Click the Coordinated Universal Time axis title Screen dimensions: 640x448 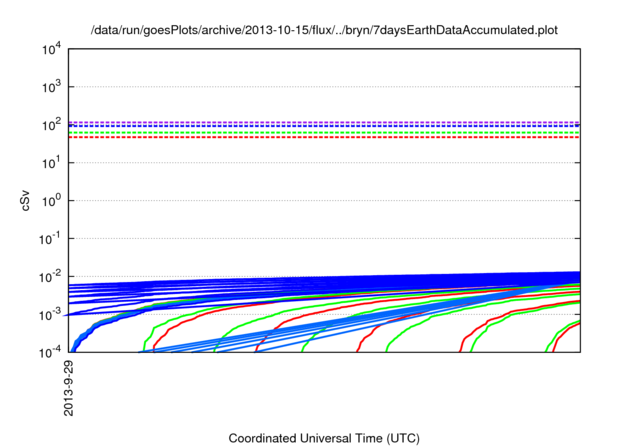click(x=324, y=438)
